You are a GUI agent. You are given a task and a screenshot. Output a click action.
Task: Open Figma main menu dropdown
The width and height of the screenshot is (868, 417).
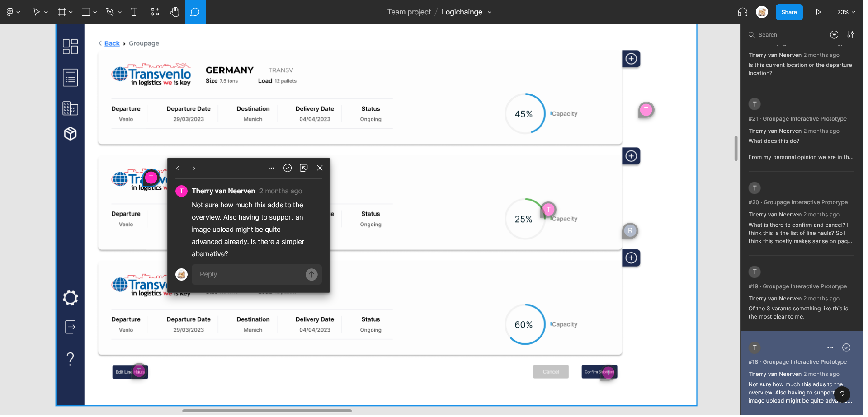(13, 12)
